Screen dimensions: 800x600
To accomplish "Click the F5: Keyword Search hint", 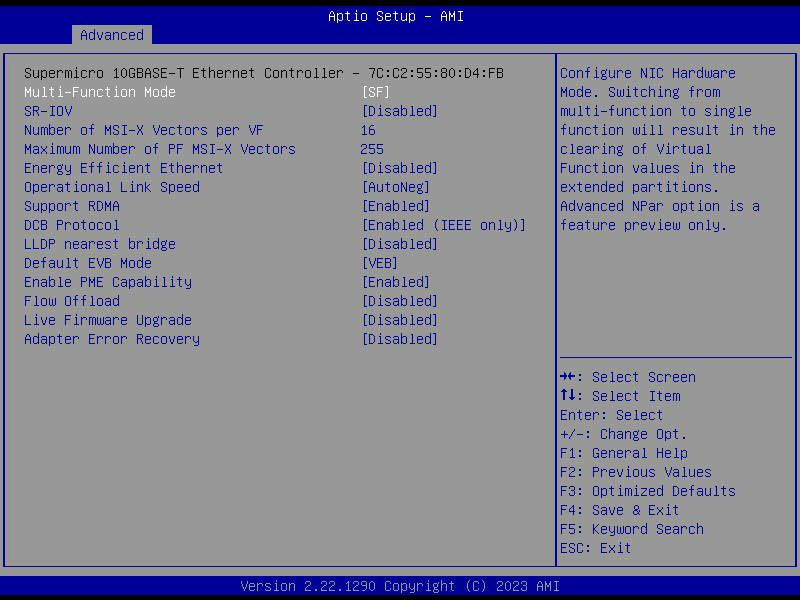I will point(632,529).
